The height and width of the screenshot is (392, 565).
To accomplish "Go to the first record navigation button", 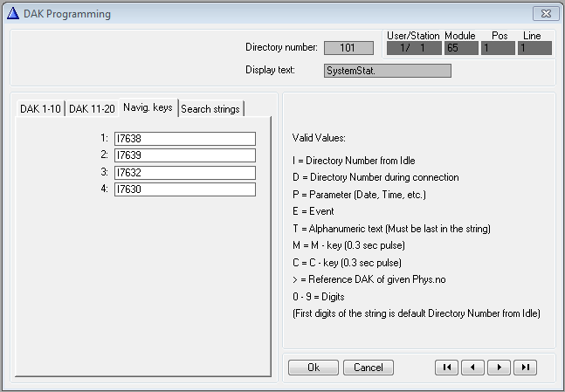I will [446, 368].
